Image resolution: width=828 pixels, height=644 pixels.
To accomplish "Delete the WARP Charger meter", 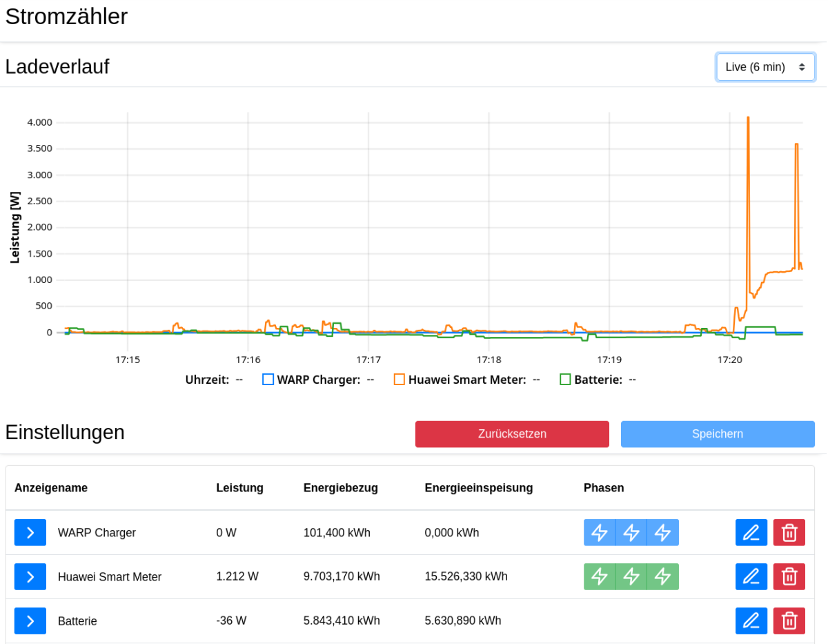I will coord(789,532).
